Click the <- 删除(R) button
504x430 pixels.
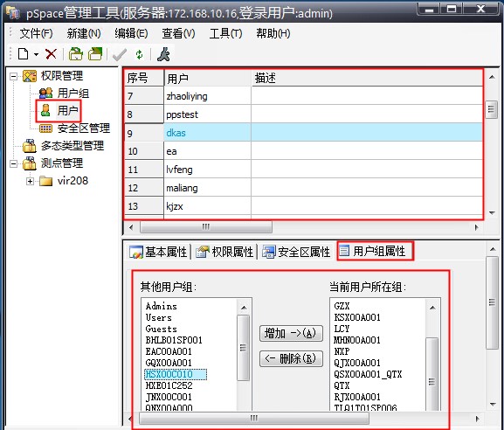click(x=291, y=358)
